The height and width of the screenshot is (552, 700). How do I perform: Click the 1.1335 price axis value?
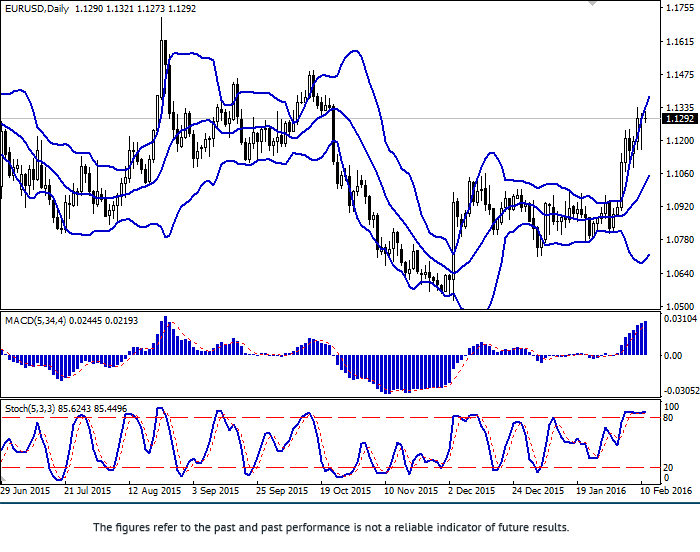[680, 108]
